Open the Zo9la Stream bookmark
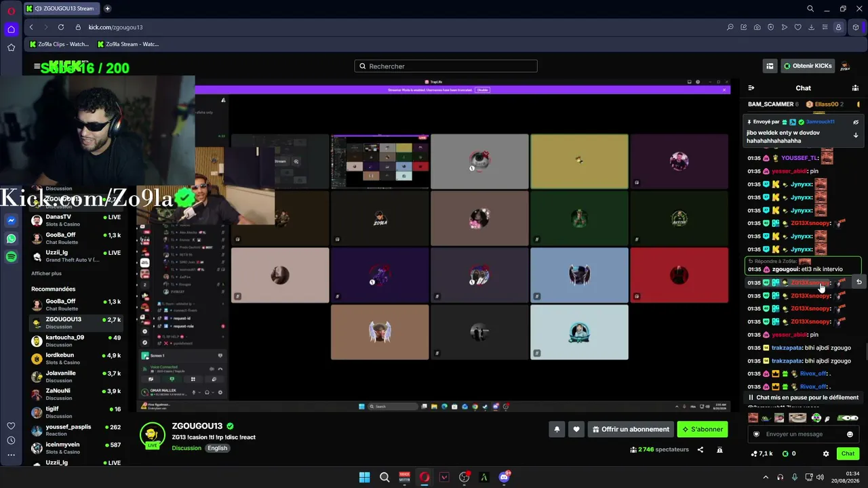The image size is (868, 488). coord(128,44)
